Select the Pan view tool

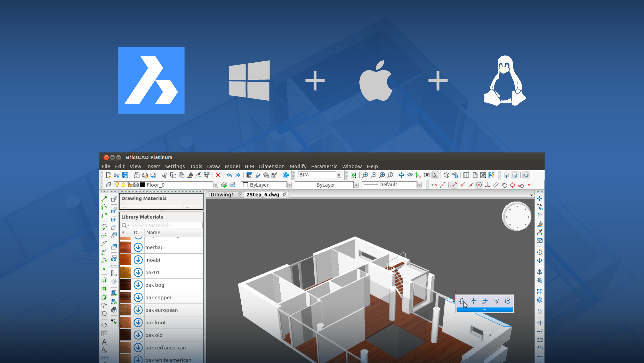click(401, 175)
